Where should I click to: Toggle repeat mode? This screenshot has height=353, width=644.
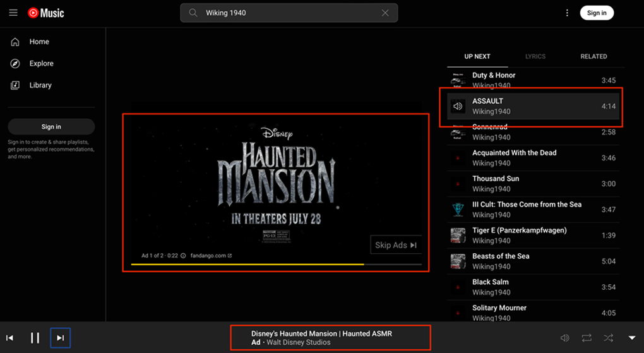point(587,338)
